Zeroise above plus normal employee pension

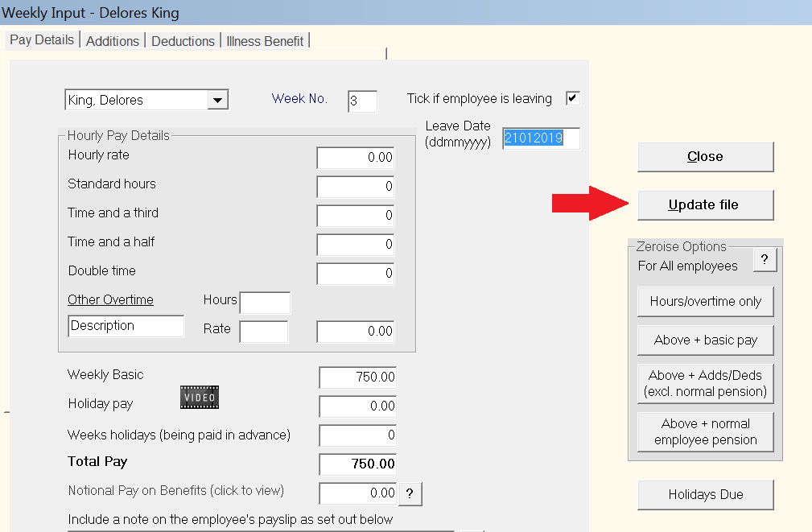pos(705,431)
